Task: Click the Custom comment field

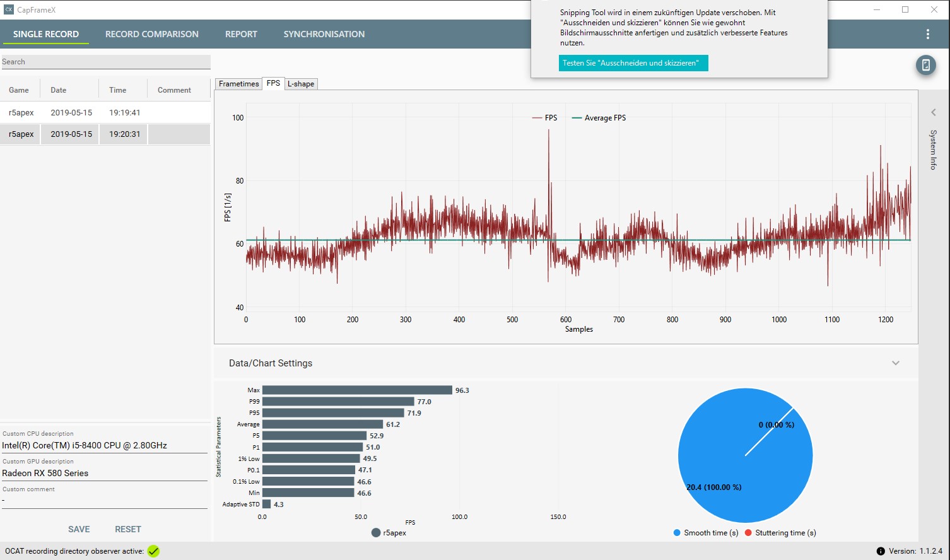Action: pos(104,501)
